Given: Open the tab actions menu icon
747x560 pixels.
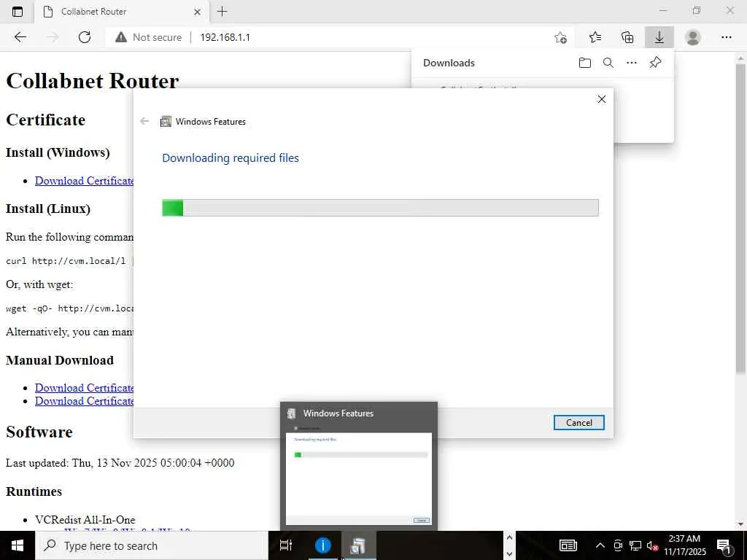Looking at the screenshot, I should point(18,12).
